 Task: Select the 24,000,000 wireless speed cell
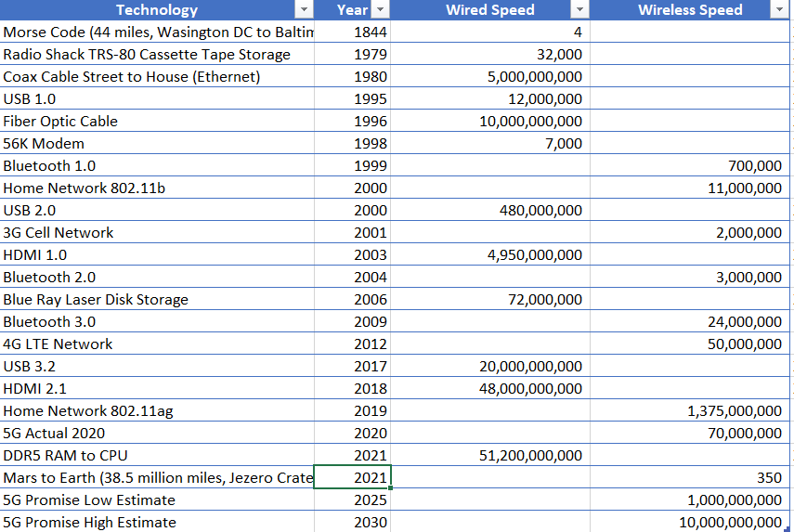[690, 321]
